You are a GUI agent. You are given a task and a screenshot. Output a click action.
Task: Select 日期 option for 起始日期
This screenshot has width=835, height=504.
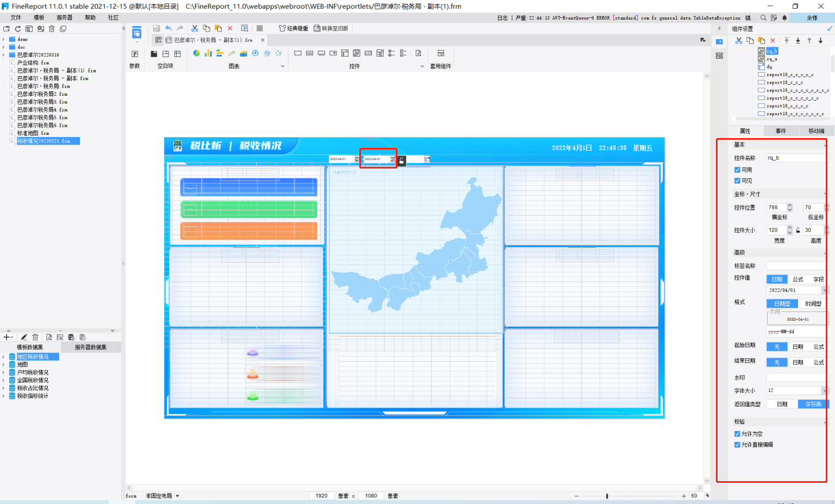[x=798, y=347]
